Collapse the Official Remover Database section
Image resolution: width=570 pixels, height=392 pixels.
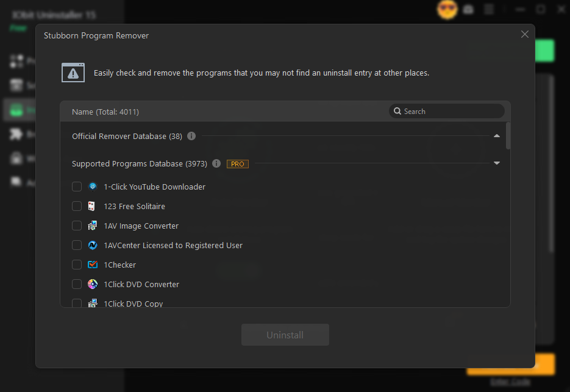click(x=496, y=136)
